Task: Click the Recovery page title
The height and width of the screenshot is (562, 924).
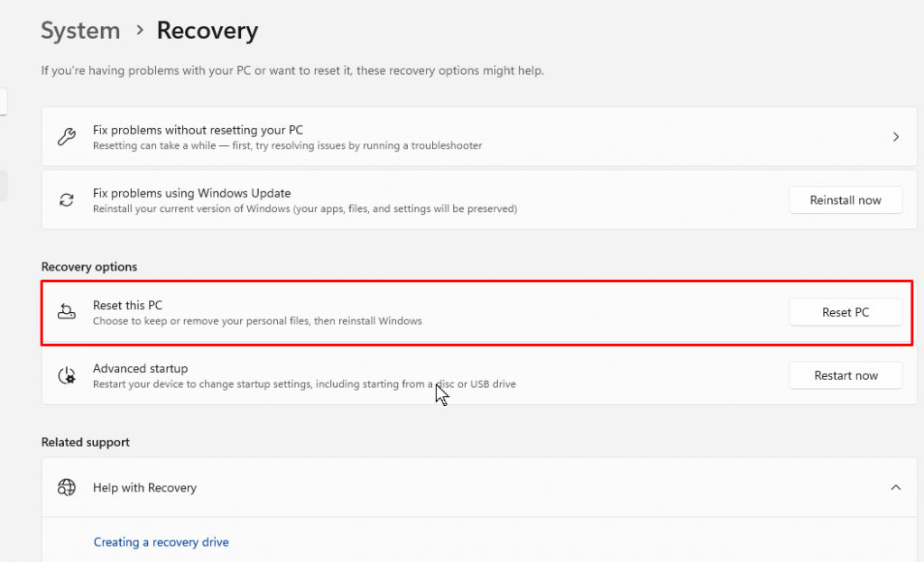Action: click(207, 31)
